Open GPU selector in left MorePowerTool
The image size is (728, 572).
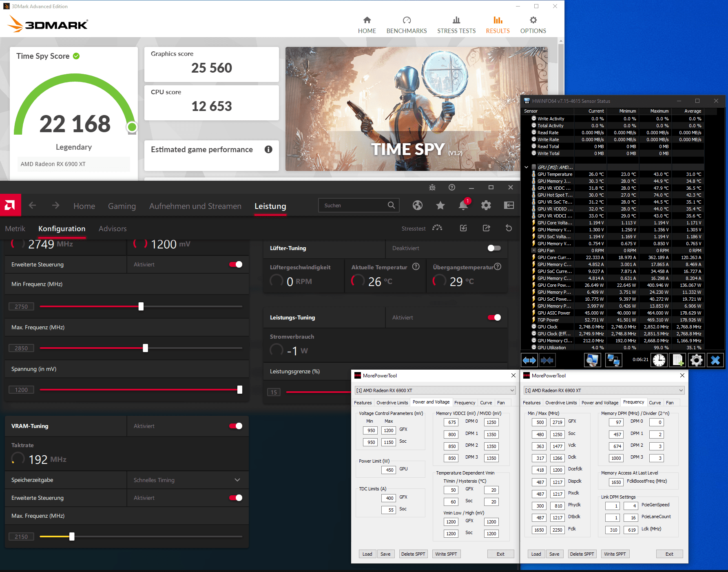tap(435, 390)
